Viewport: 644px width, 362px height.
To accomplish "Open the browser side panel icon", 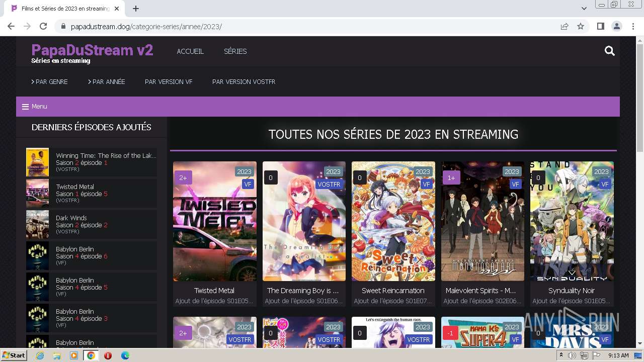I will (x=600, y=26).
